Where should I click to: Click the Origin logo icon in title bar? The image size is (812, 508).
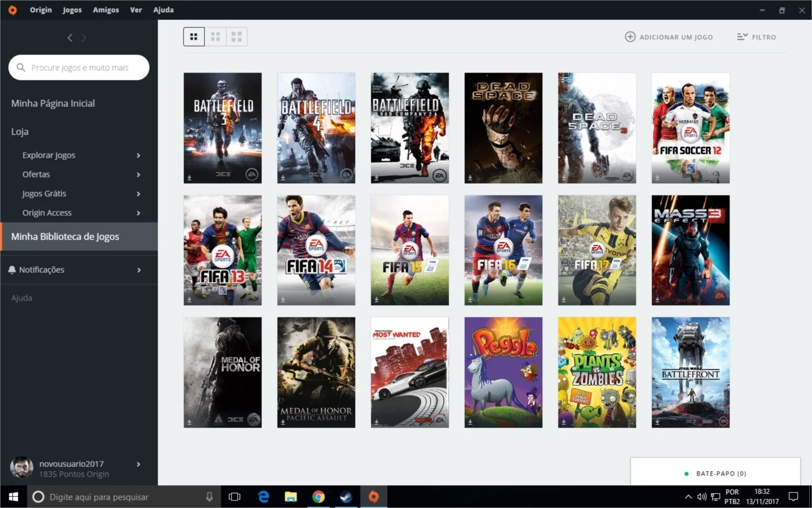pos(12,10)
